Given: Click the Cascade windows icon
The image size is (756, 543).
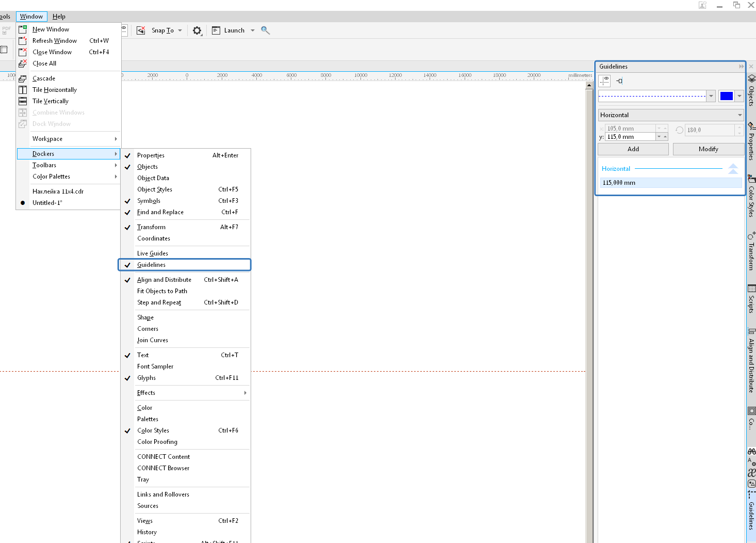Looking at the screenshot, I should click(23, 78).
